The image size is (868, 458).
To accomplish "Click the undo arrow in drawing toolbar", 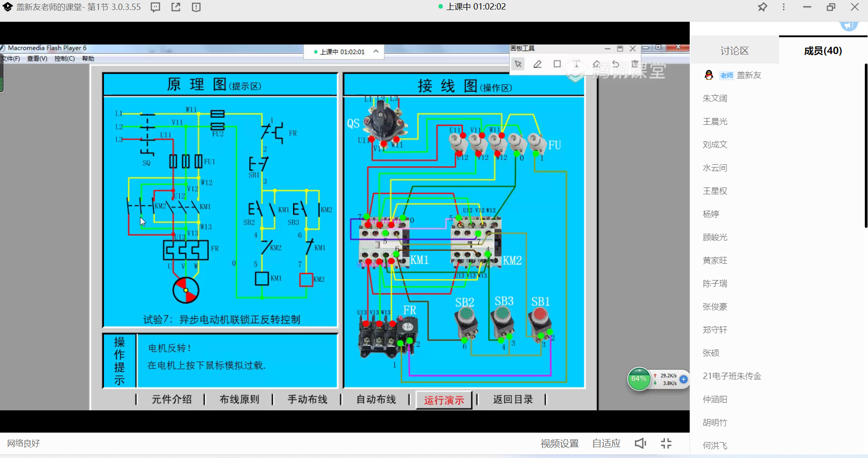I will [x=616, y=64].
